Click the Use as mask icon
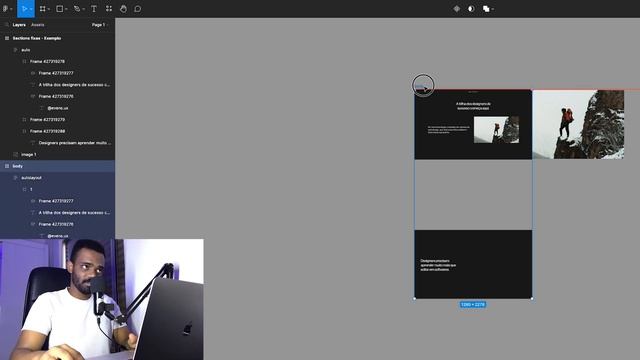The image size is (640, 360). click(471, 9)
